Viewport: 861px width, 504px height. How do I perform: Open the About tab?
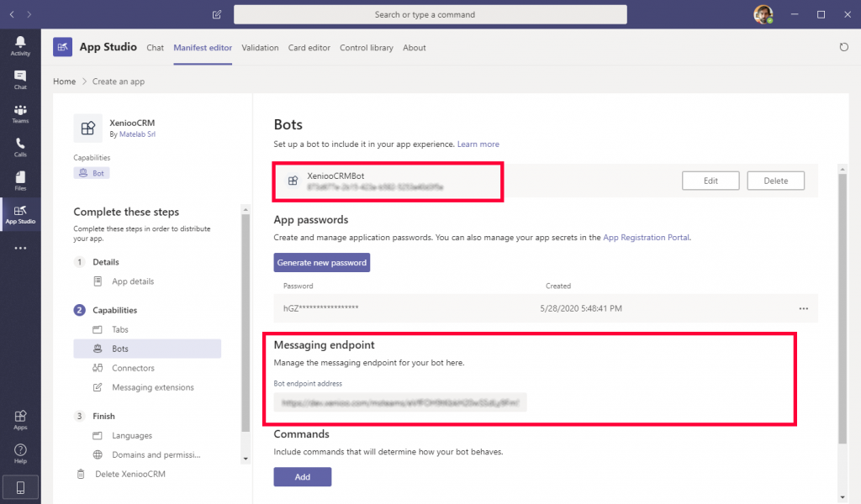pos(414,48)
